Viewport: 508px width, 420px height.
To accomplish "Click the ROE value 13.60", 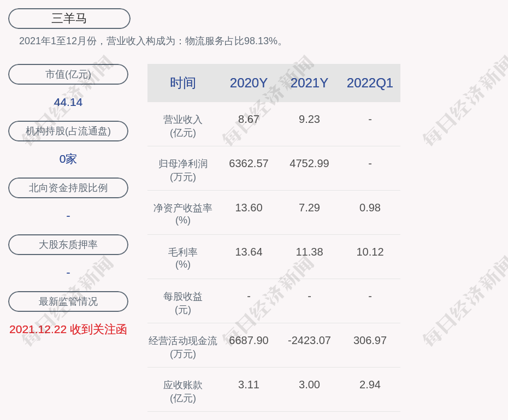I will 249,208.
